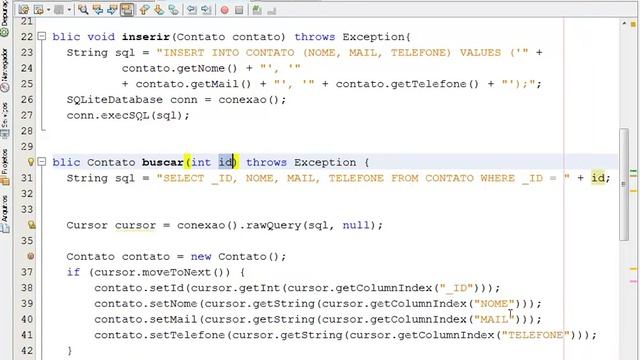This screenshot has height=360, width=640.
Task: Collapse the buscar method fold
Action: tap(42, 162)
